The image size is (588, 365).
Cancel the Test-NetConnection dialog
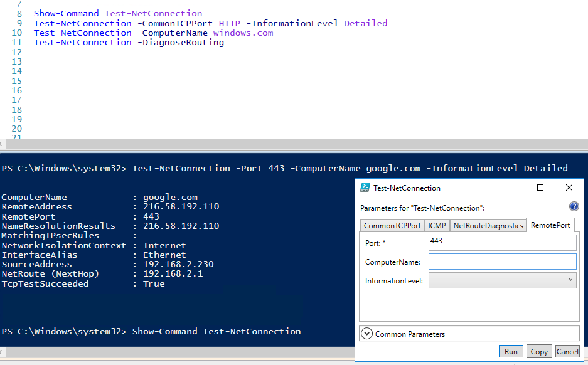567,351
